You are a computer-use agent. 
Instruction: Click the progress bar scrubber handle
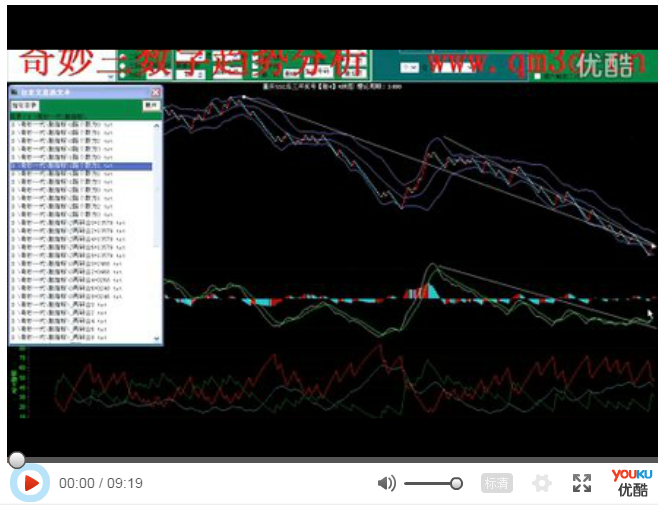click(x=17, y=460)
